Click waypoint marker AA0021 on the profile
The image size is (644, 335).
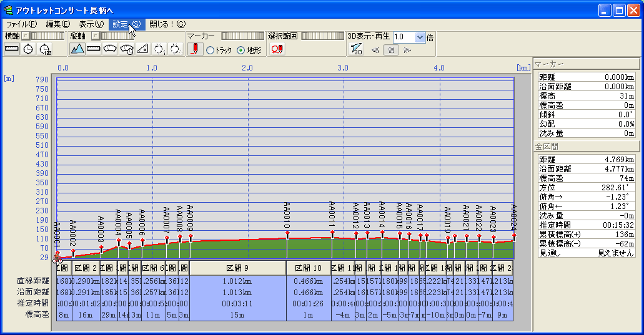[x=467, y=237]
